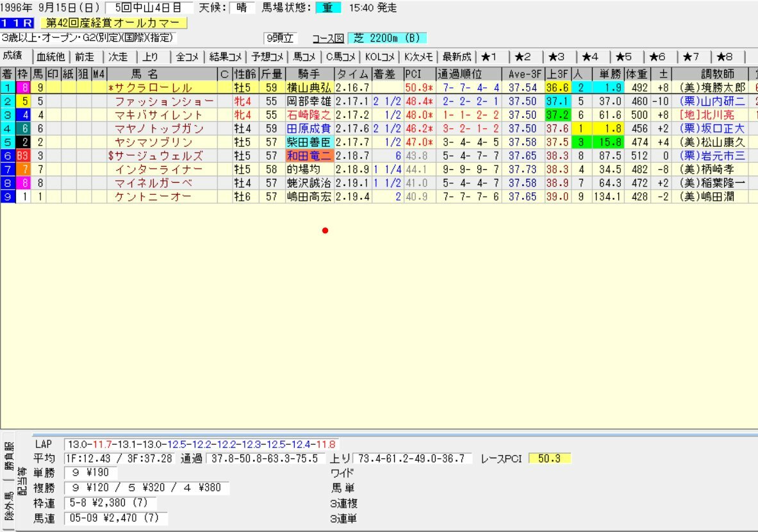Open the K次メモ tab
Viewport: 758px width, 532px height.
[418, 57]
